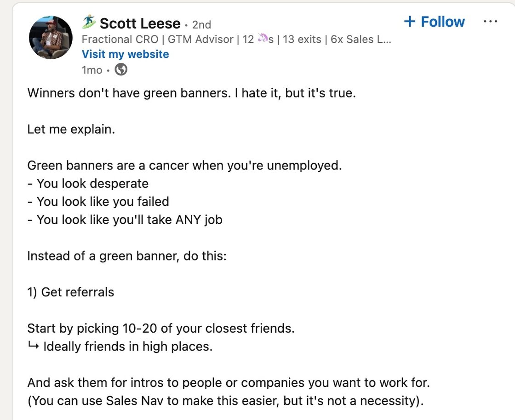The image size is (515, 420).
Task: Open the three-dot post options menu
Action: pos(490,22)
